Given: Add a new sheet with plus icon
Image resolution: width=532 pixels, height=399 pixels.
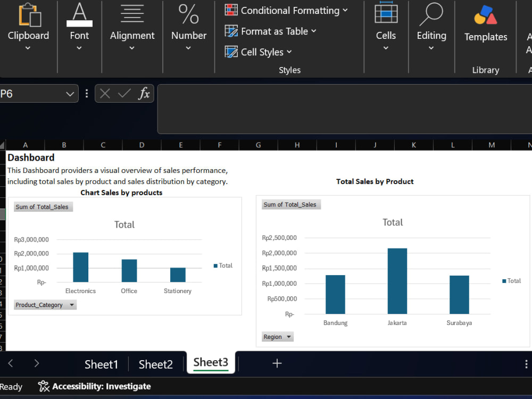Looking at the screenshot, I should coord(277,363).
